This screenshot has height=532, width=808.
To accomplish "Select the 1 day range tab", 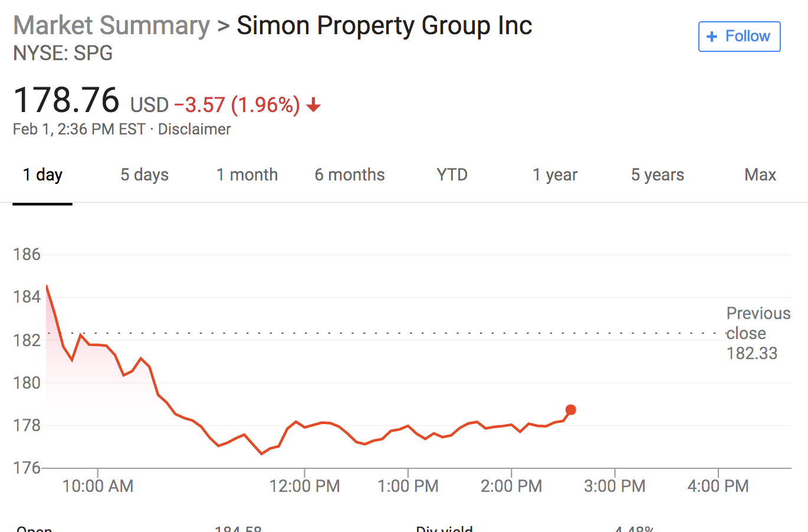I will (x=42, y=175).
